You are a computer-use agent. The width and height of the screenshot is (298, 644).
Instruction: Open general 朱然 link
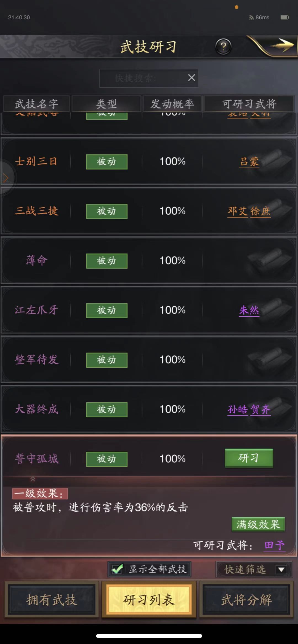[x=249, y=310]
